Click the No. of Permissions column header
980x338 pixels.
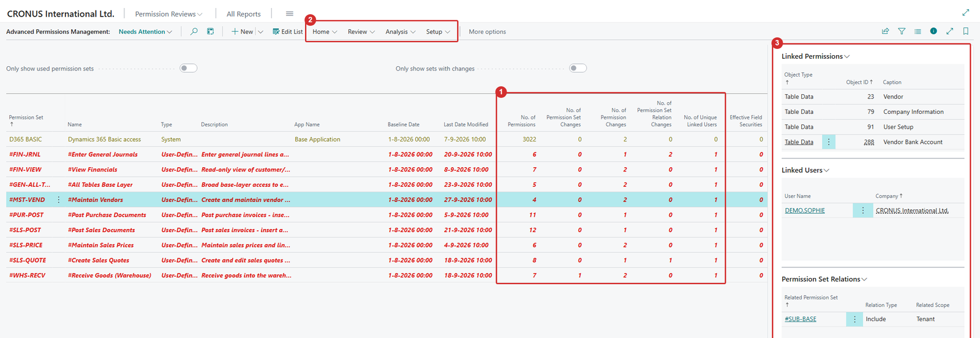pos(521,121)
